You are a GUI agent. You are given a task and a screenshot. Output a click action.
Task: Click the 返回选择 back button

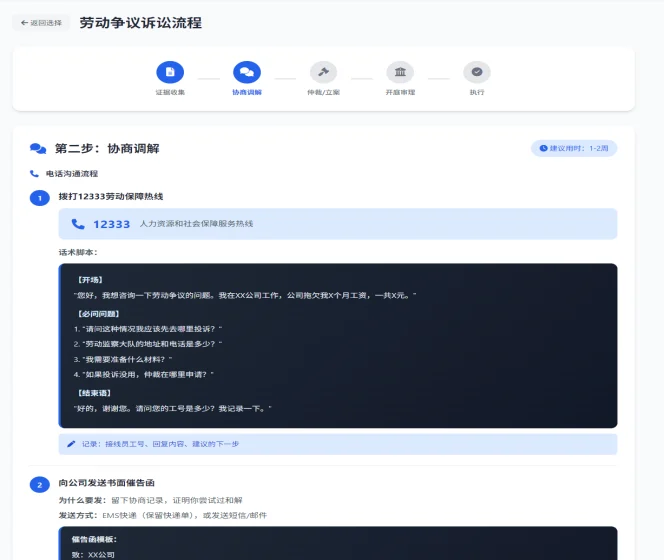[x=41, y=23]
